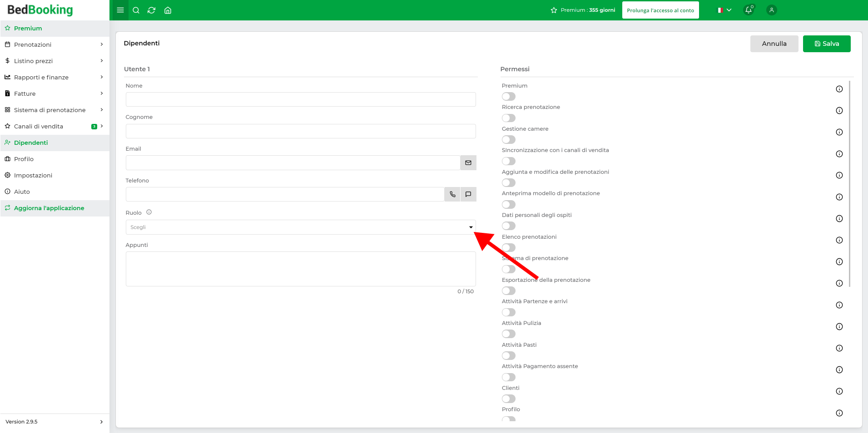The height and width of the screenshot is (433, 868).
Task: Expand Prenotazioni sidebar submenu
Action: 102,44
